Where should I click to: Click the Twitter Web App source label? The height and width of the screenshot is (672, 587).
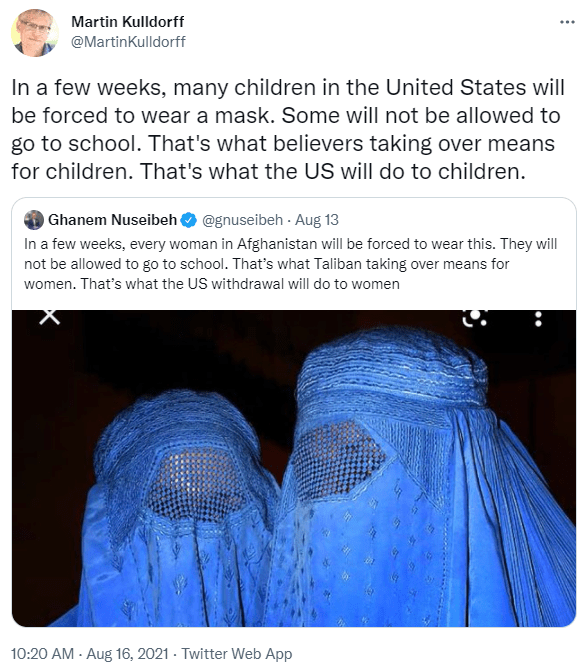[x=237, y=654]
